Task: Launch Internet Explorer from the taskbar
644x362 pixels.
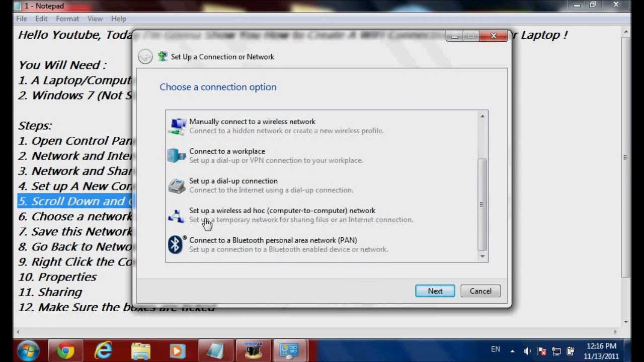Action: [x=103, y=350]
